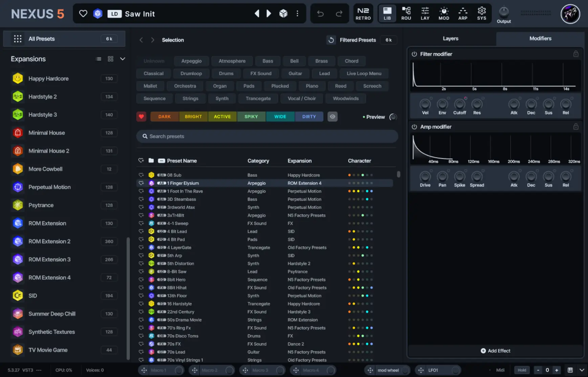Viewport: 588px width, 377px height.
Task: Collapse the Expansions list with the chevron
Action: pos(123,59)
